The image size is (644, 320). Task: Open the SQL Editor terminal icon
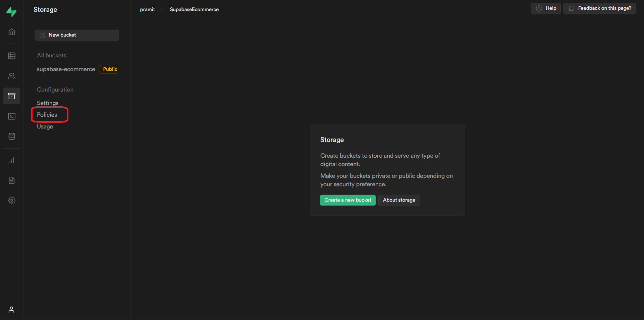click(12, 116)
